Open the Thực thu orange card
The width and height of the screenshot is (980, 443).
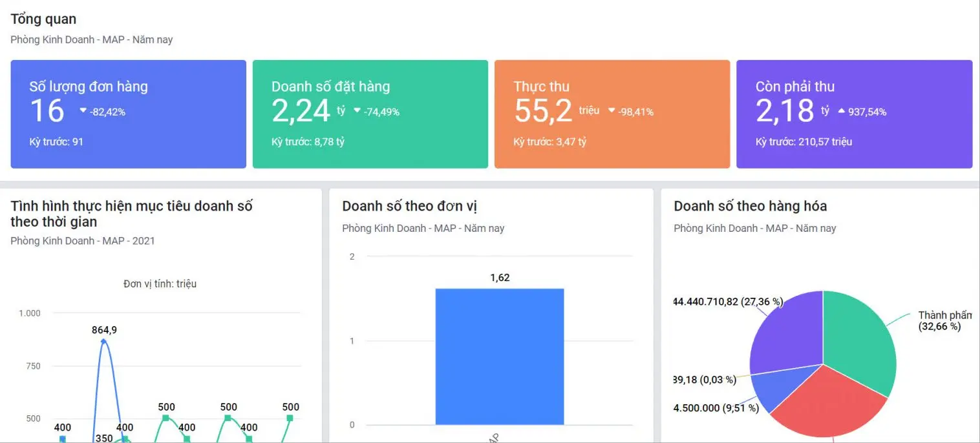612,114
